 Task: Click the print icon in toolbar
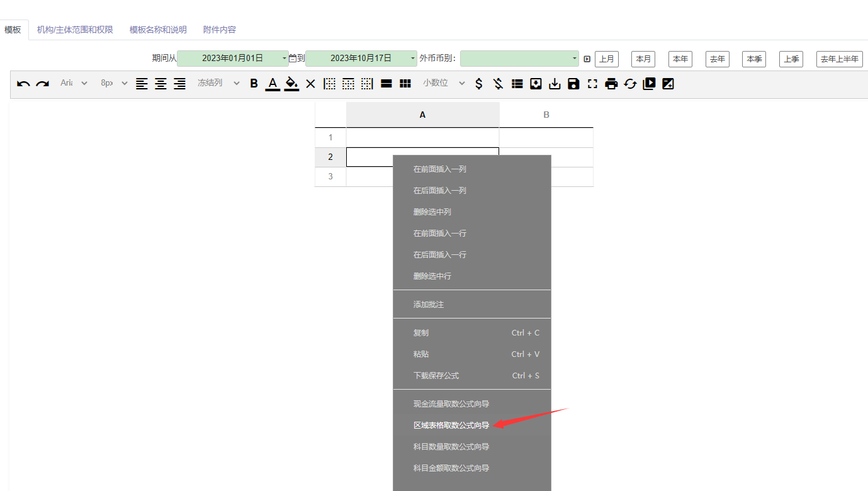click(611, 84)
